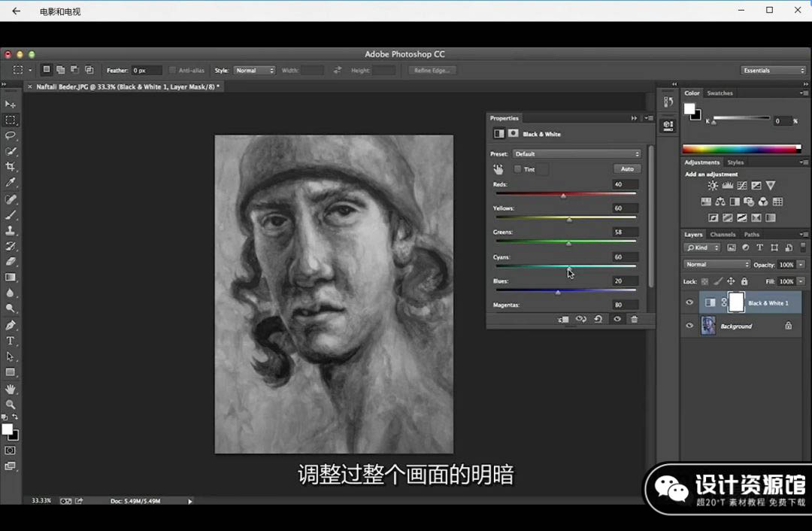Viewport: 812px width, 531px height.
Task: Select the Brush tool
Action: click(x=11, y=215)
